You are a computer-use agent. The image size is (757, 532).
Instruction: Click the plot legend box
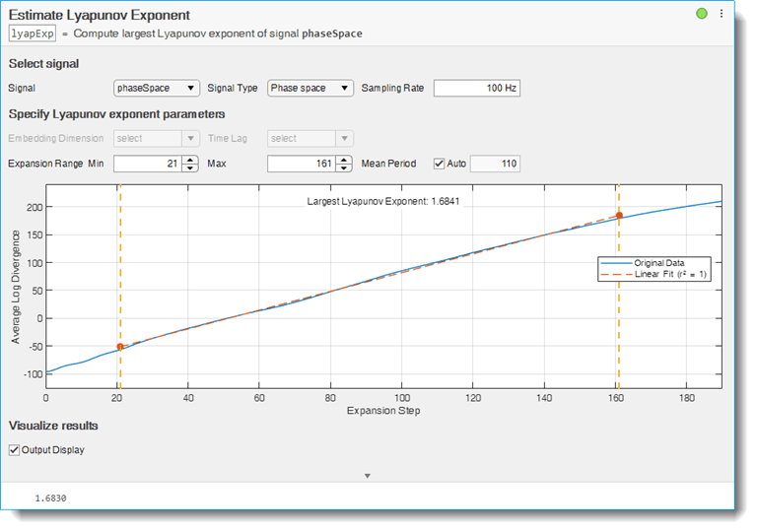[654, 268]
